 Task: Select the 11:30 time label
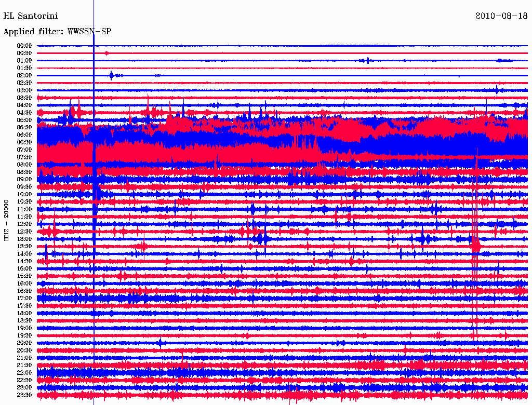tap(24, 217)
